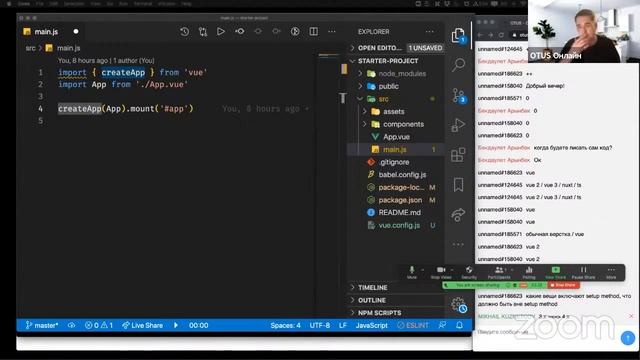640x360 pixels.
Task: Expand the assets folder
Action: (396, 111)
